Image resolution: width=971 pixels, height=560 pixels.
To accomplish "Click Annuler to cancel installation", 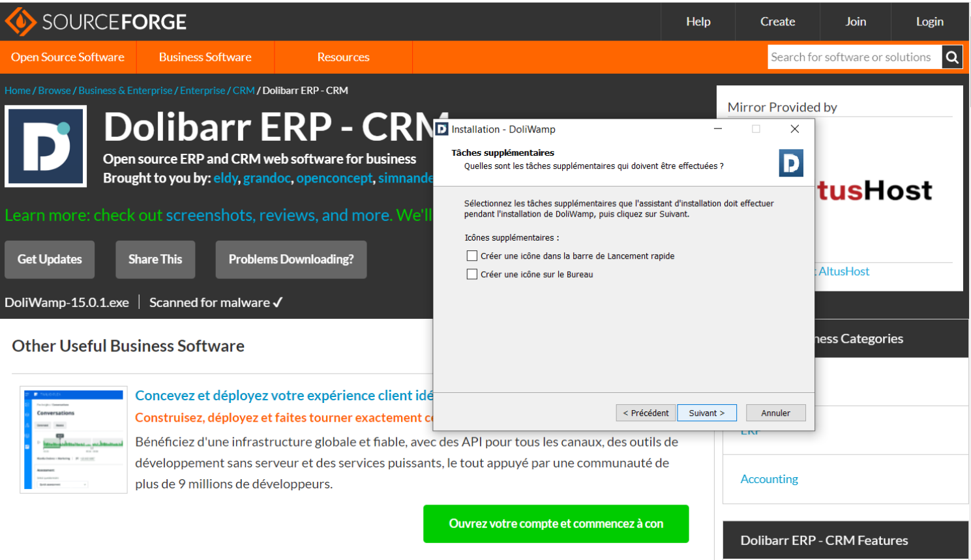I will point(775,413).
